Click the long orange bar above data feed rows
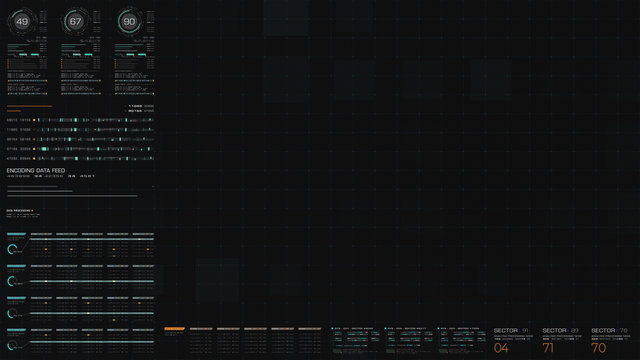Image resolution: width=640 pixels, height=360 pixels. coord(30,106)
